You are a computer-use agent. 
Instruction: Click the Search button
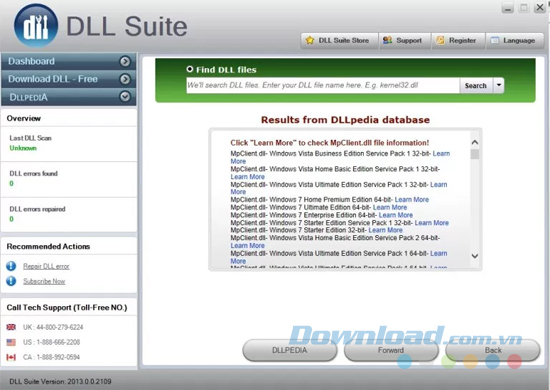(476, 86)
